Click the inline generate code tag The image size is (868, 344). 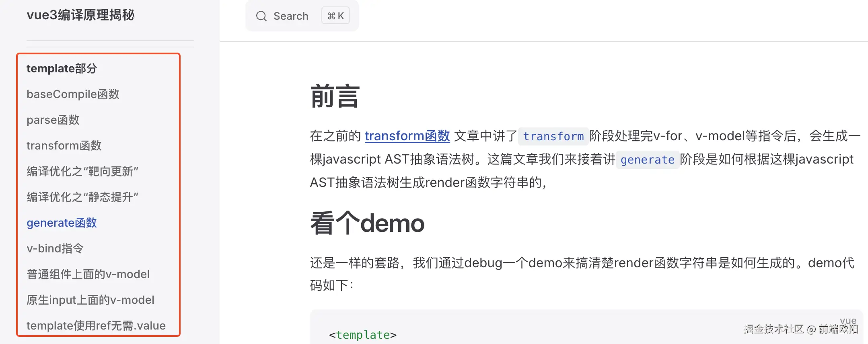click(647, 160)
